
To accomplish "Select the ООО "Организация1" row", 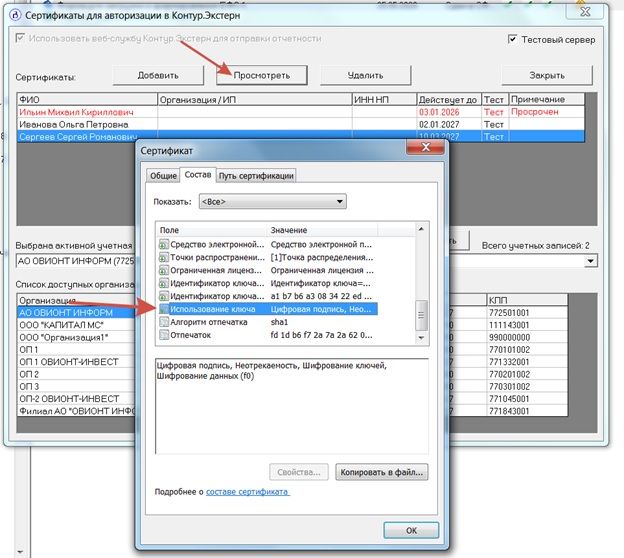I will tap(76, 338).
